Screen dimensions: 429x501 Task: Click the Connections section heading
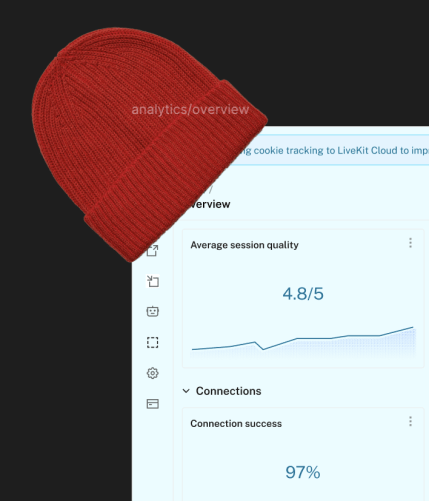(228, 391)
